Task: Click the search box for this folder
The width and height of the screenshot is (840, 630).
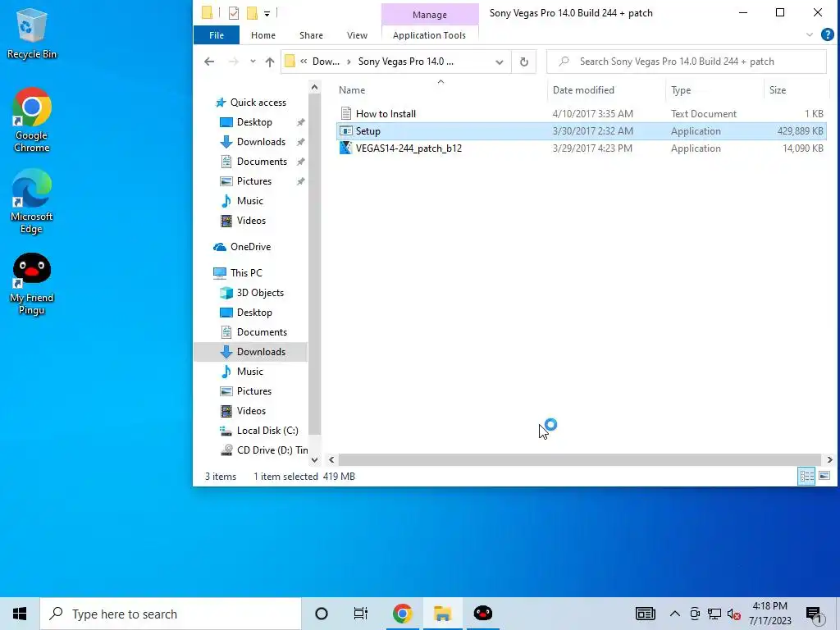Action: (687, 62)
